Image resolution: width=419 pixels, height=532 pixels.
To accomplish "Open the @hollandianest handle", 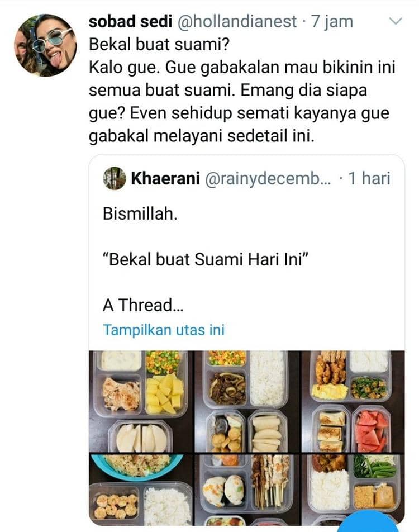I will pos(237,22).
